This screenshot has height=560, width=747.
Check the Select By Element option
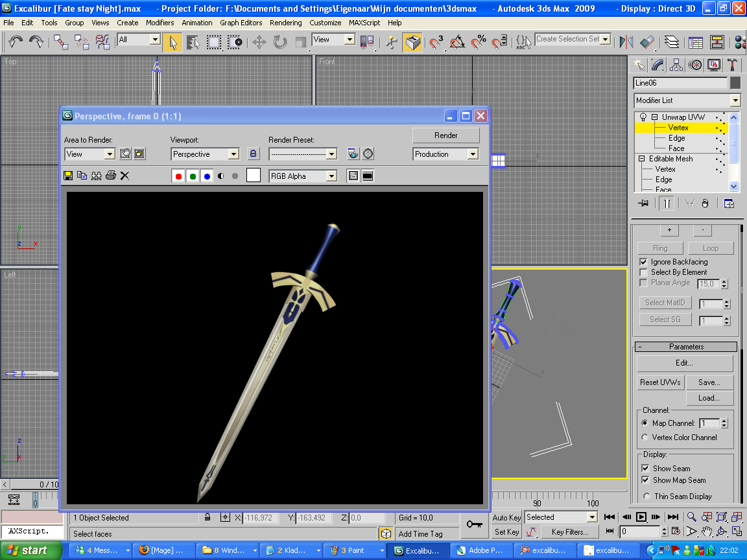click(644, 272)
